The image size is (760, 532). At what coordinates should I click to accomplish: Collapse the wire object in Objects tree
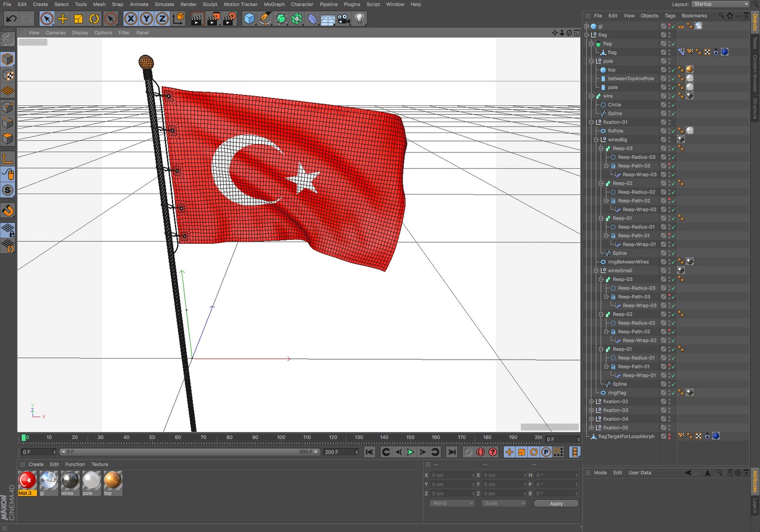pos(591,96)
